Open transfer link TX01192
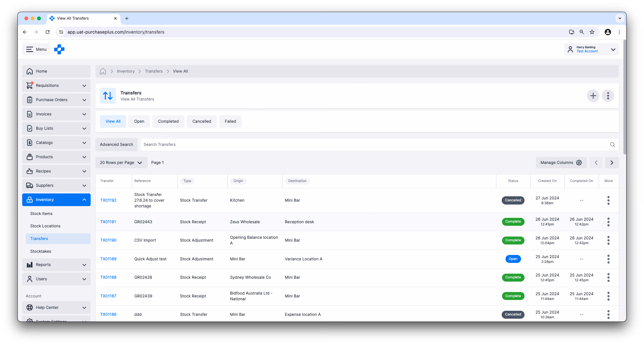This screenshot has width=644, height=345. pyautogui.click(x=108, y=200)
